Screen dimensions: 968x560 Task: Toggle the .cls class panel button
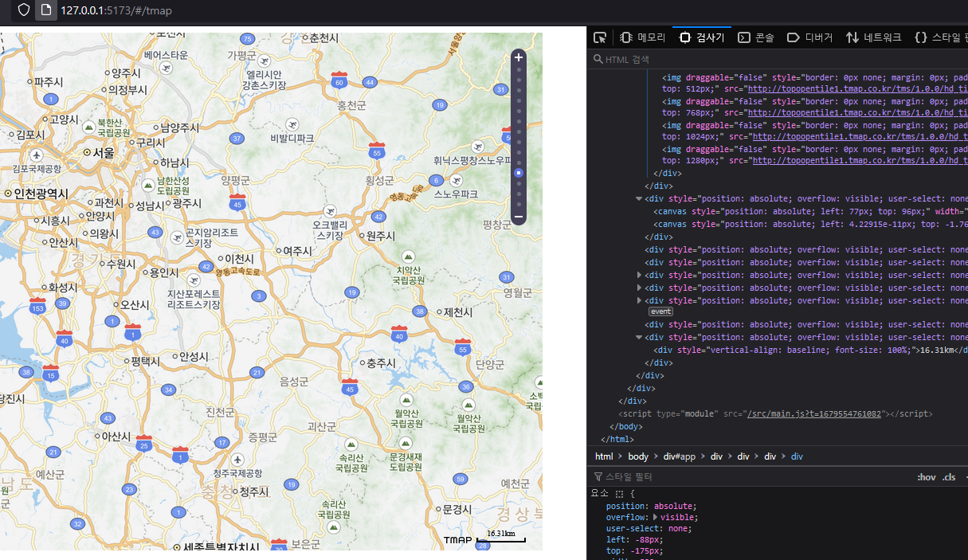coord(949,477)
